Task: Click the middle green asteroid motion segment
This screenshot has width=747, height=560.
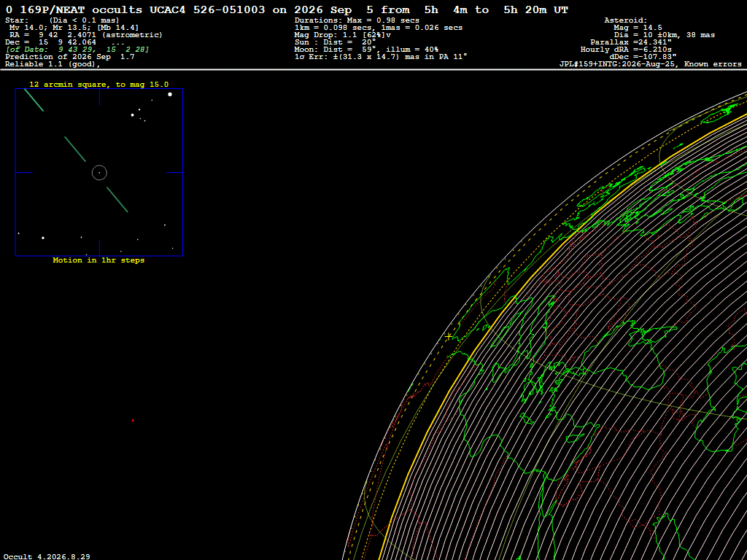Action: (75, 149)
